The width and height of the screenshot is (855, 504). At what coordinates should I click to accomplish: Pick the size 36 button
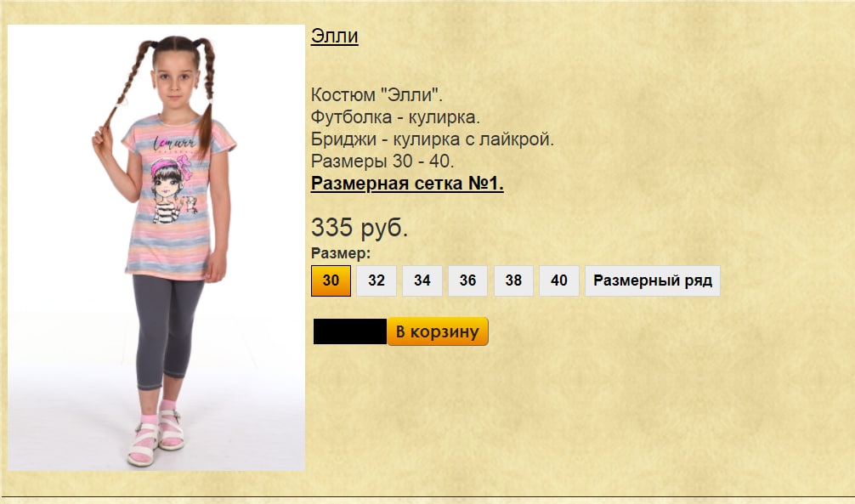tap(467, 280)
